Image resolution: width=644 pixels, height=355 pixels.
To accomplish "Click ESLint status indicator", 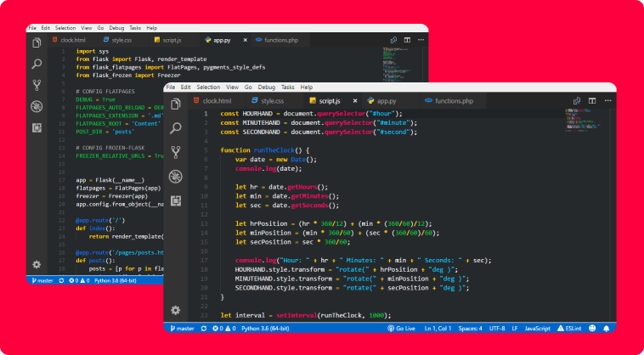I will [x=569, y=329].
